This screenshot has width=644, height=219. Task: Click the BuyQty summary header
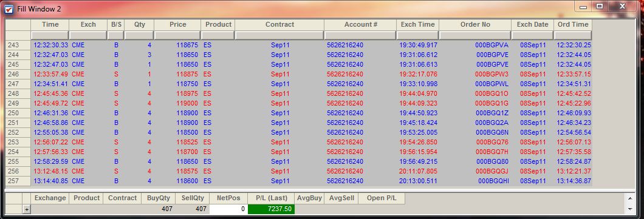(158, 198)
